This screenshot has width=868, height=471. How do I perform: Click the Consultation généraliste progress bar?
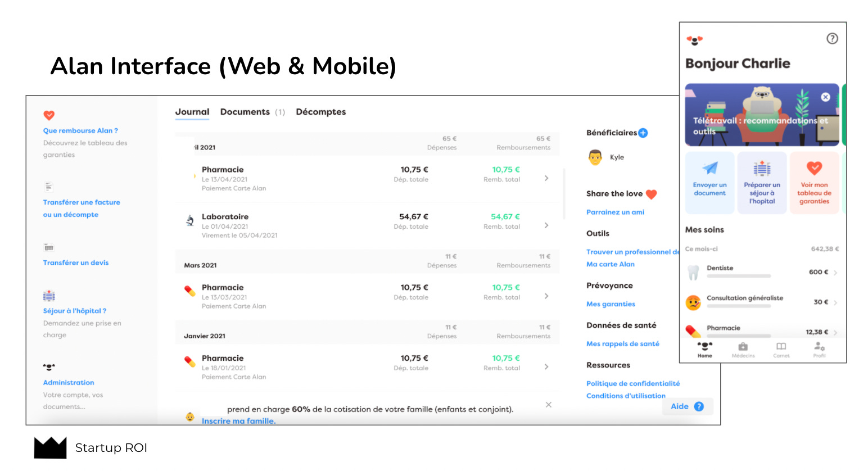pyautogui.click(x=739, y=306)
